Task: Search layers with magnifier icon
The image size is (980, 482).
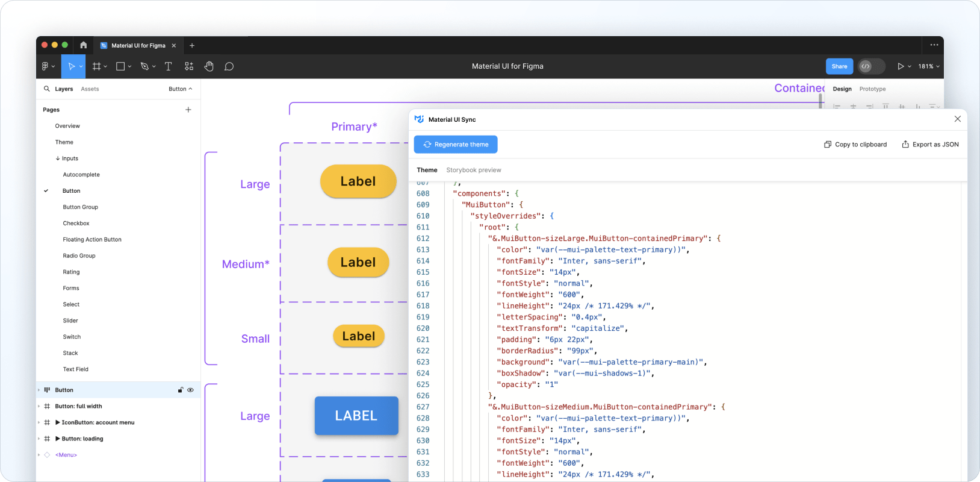Action: point(46,89)
